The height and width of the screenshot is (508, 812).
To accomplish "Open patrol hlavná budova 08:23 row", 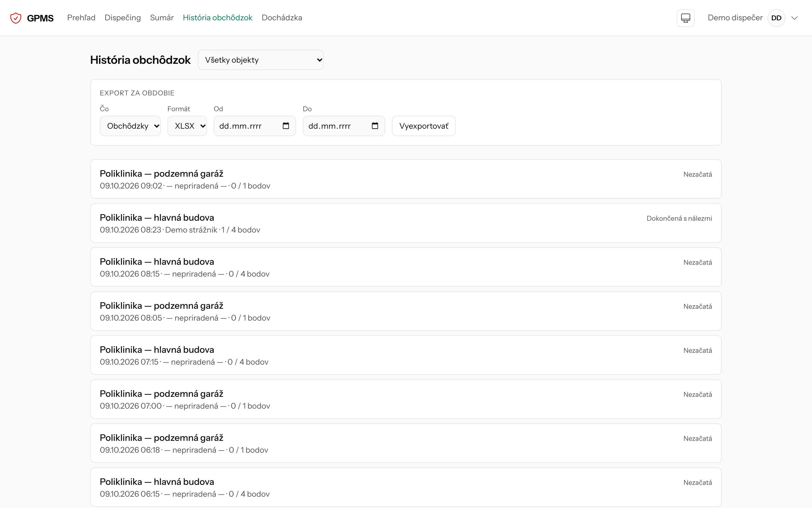I will click(406, 223).
